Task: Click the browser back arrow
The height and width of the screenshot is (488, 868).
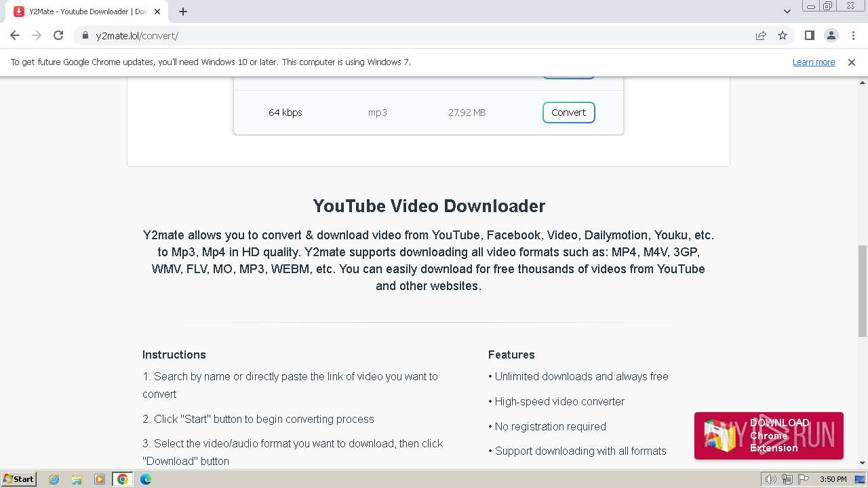Action: point(15,36)
